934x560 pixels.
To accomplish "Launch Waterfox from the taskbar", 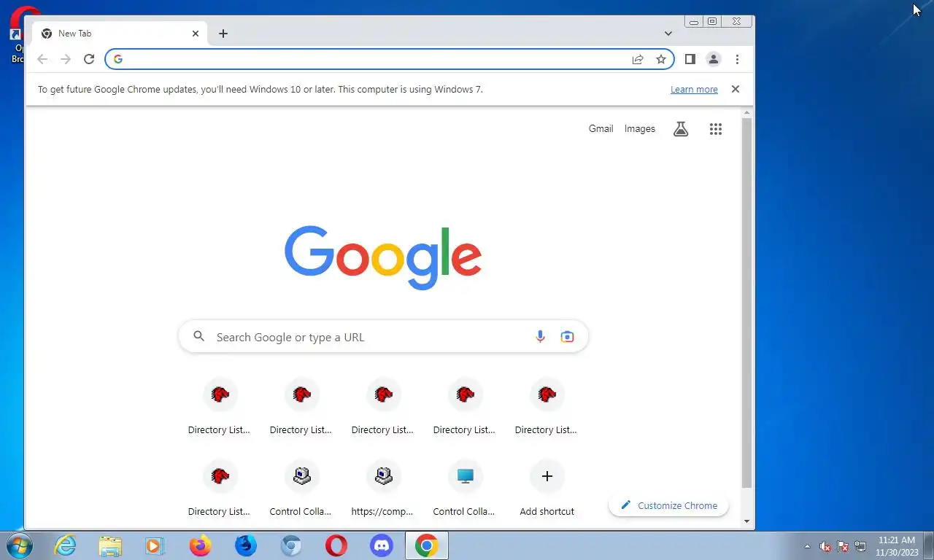I will 246,545.
